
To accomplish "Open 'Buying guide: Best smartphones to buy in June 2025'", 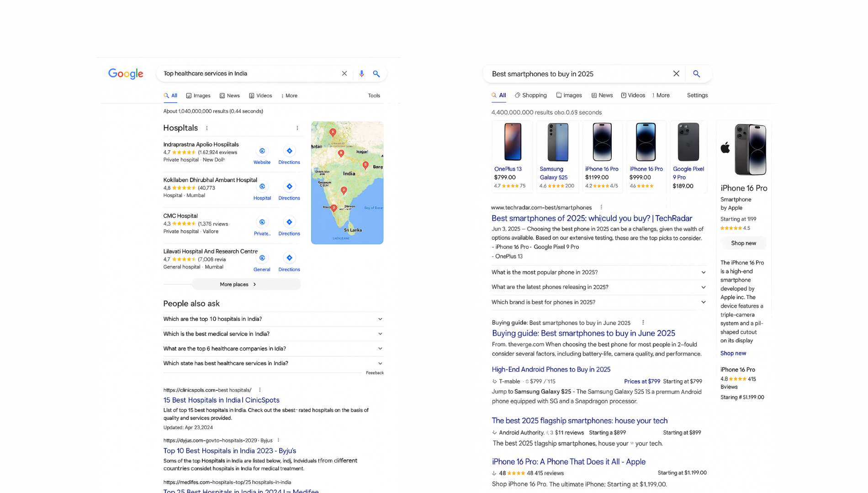I will point(583,334).
